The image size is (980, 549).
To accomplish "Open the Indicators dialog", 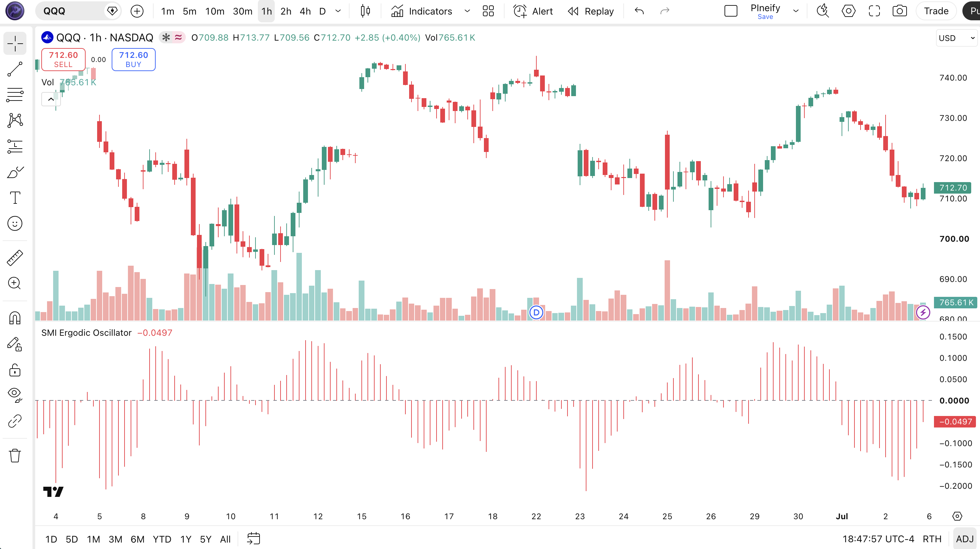I will pos(422,11).
